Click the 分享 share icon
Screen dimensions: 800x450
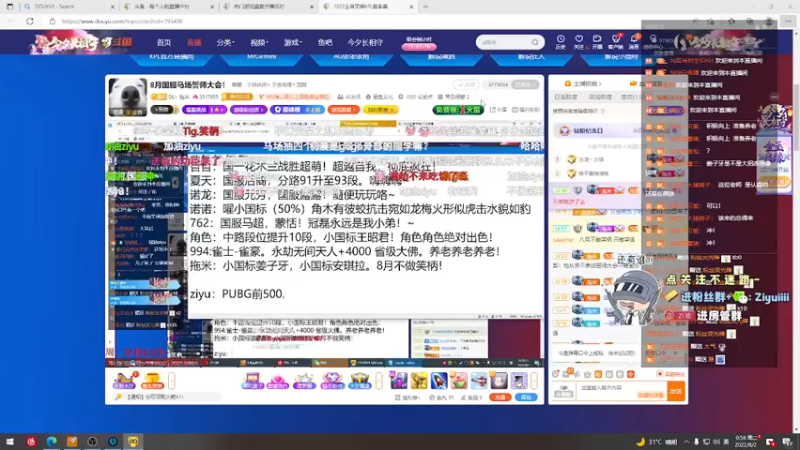(x=498, y=110)
